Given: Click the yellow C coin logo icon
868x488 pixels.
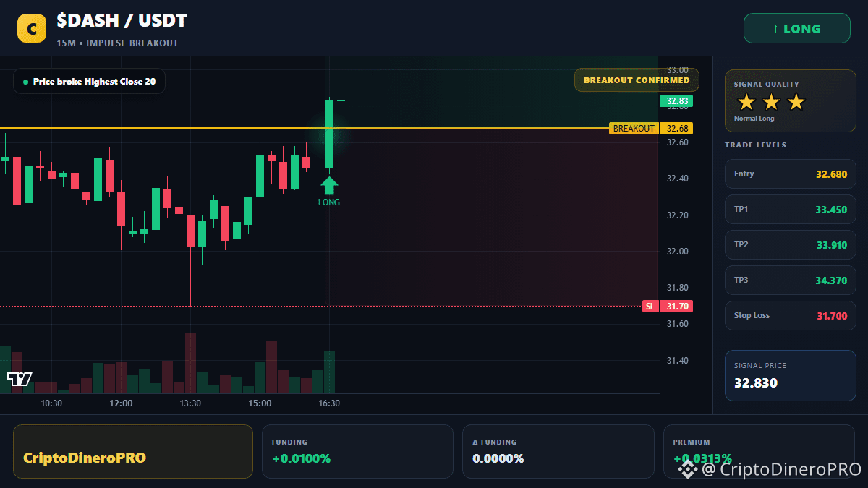Looking at the screenshot, I should 32,29.
